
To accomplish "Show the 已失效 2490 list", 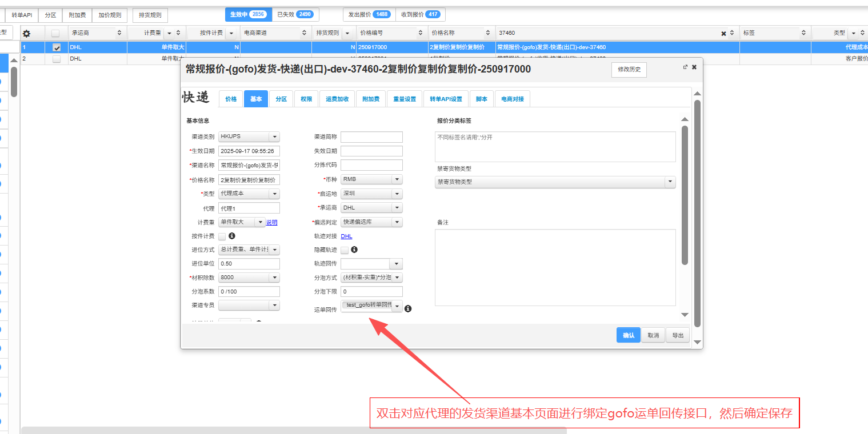I will pos(295,14).
